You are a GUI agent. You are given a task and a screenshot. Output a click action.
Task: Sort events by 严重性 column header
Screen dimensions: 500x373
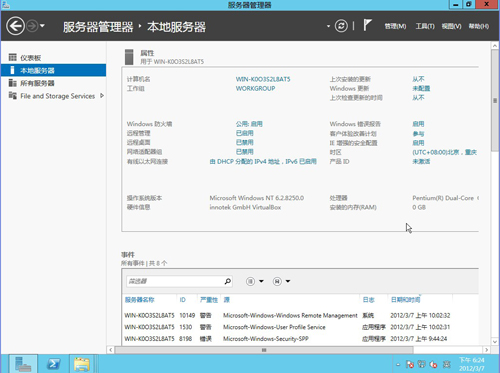[x=209, y=300]
